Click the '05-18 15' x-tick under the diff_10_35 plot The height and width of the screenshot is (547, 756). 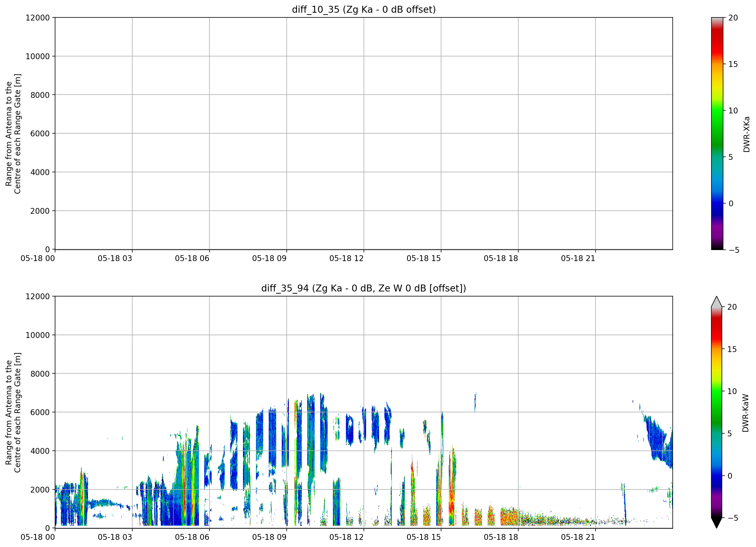pos(424,259)
